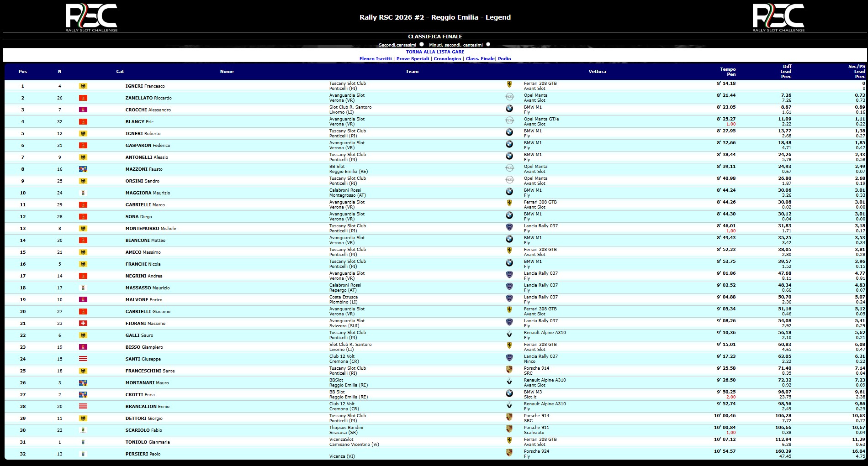Click the right RSC Rally Slot Challenge logo

coord(778,18)
